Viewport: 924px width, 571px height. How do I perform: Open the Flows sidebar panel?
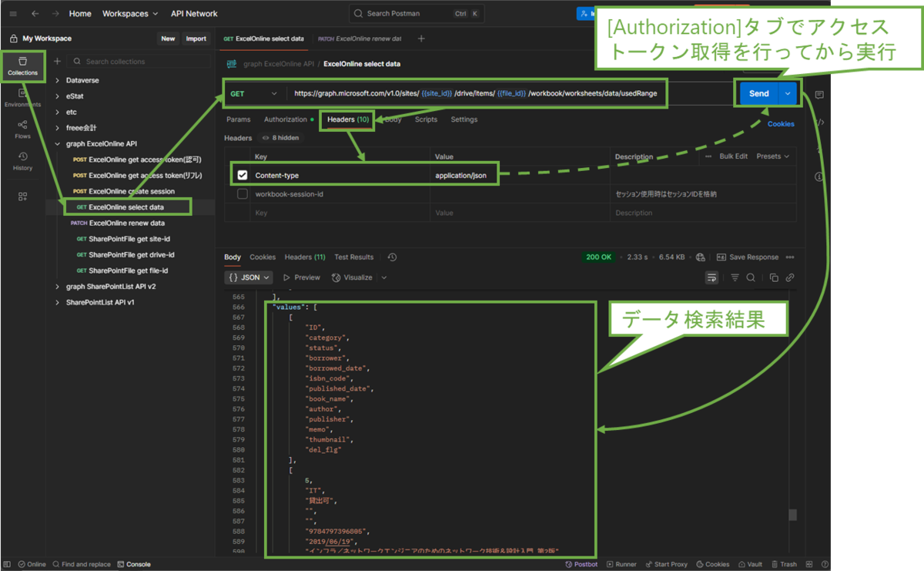tap(22, 129)
